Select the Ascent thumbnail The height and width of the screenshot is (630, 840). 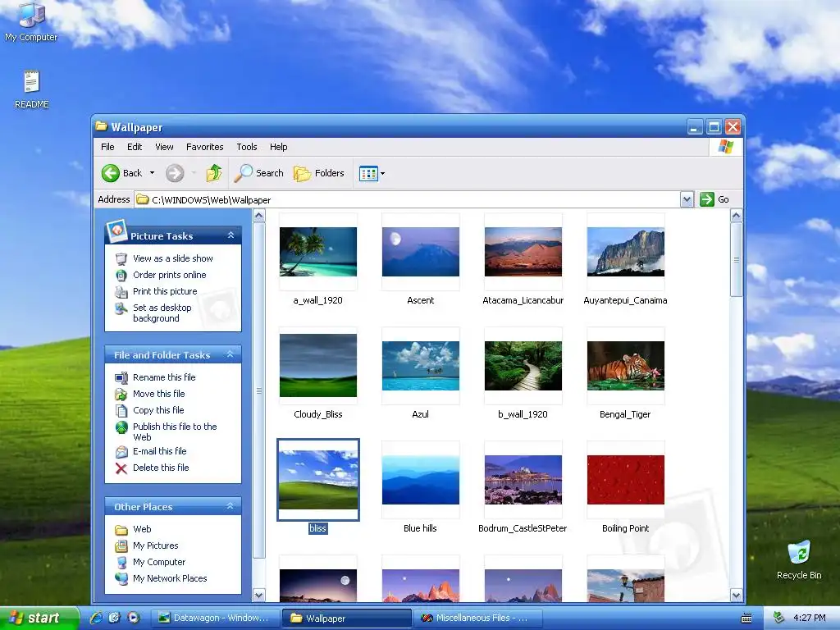click(x=421, y=252)
